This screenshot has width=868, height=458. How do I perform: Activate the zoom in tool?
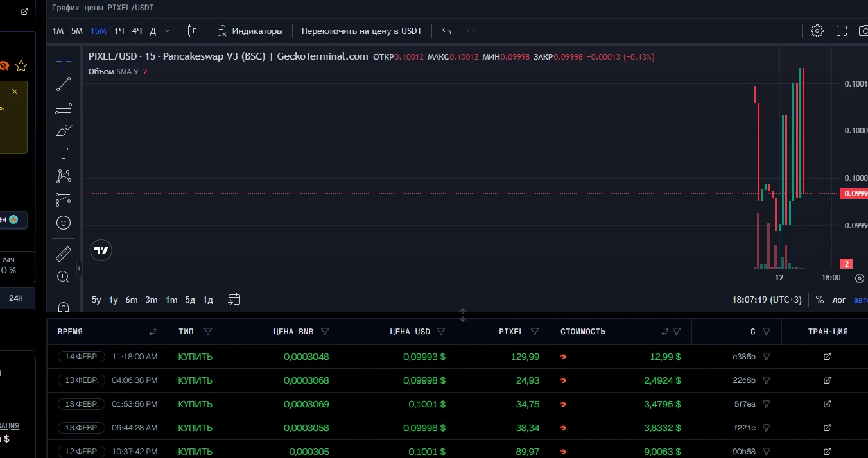[64, 276]
